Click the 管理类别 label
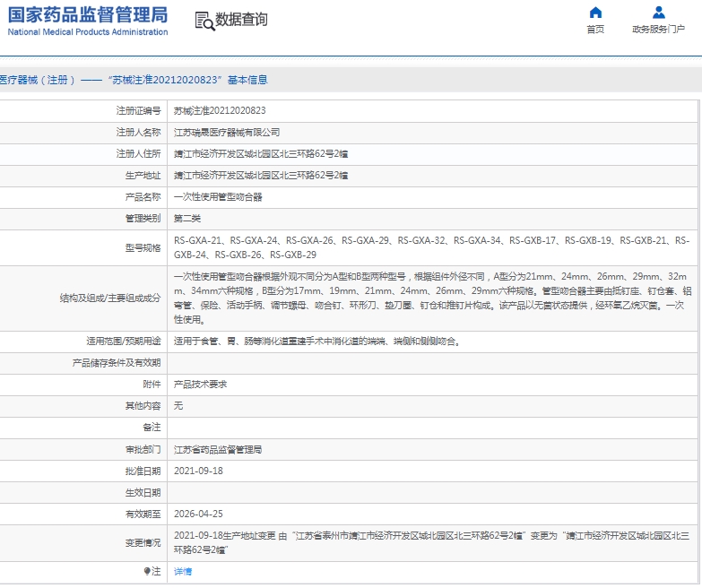 (x=143, y=218)
